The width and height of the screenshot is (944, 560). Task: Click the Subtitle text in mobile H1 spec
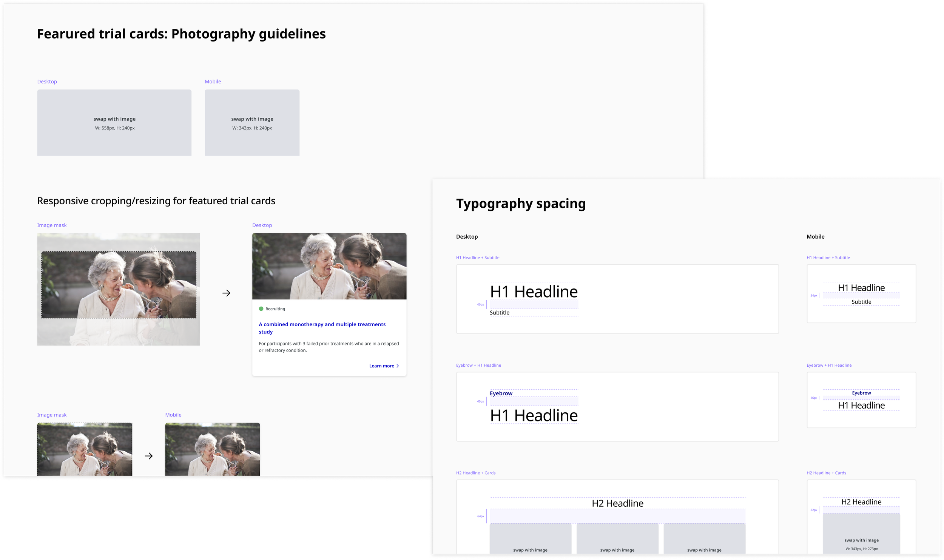point(861,301)
